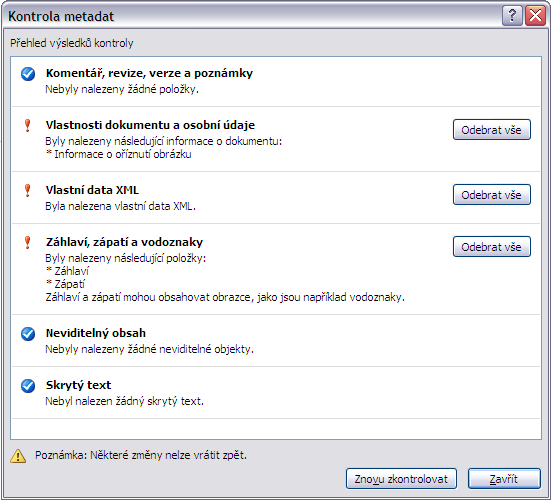
Task: Open the question mark help button
Action: coord(512,16)
